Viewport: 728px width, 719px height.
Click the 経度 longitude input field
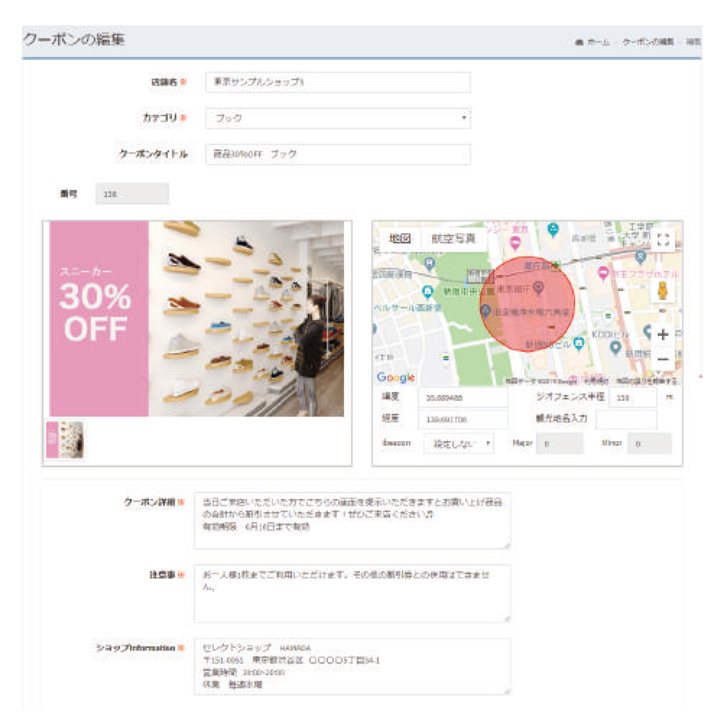pyautogui.click(x=463, y=419)
